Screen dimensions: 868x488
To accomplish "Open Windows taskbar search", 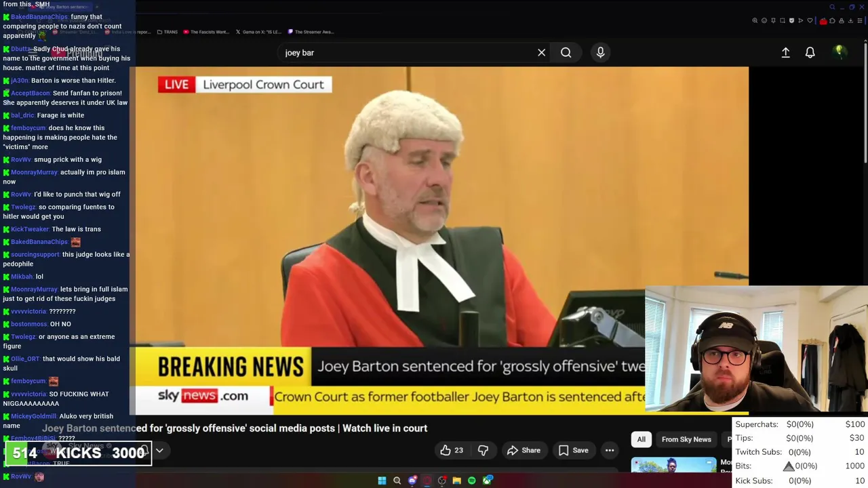I will 397,481.
